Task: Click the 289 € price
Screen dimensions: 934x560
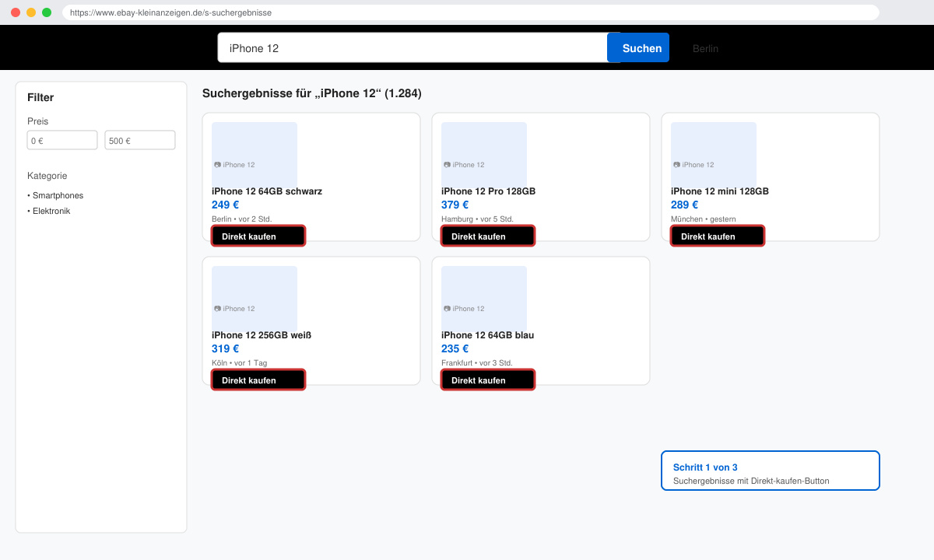Action: click(684, 205)
